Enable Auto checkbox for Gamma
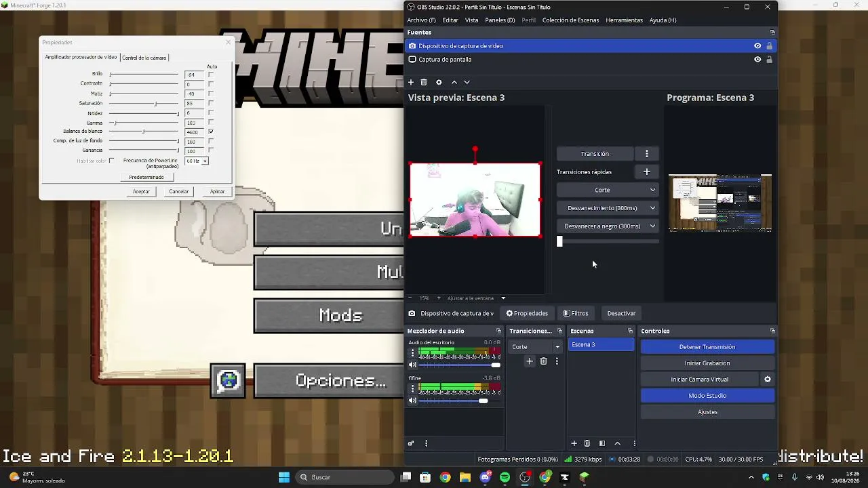The image size is (868, 488). pos(211,123)
